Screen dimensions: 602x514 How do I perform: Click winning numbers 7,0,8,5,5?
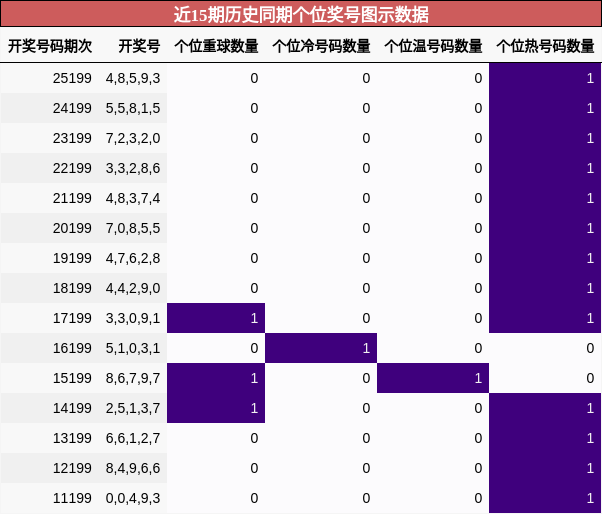[x=133, y=228]
